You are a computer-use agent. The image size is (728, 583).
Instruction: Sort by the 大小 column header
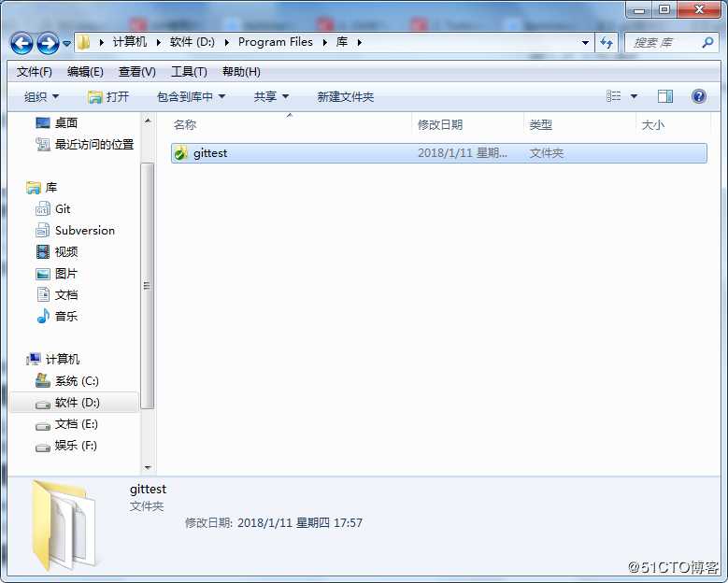(x=652, y=124)
